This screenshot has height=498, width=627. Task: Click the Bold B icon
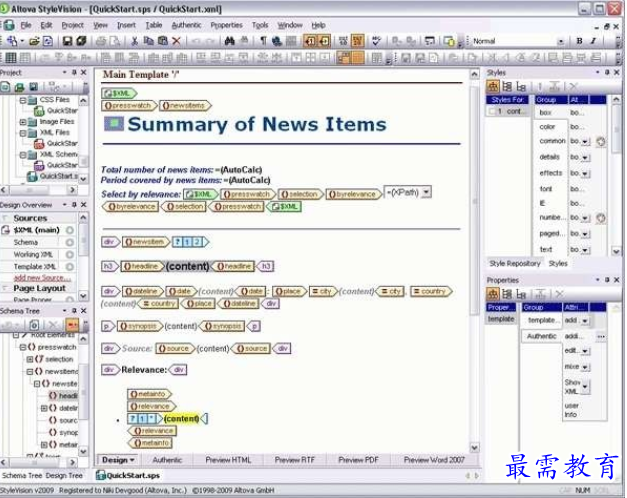coord(579,41)
